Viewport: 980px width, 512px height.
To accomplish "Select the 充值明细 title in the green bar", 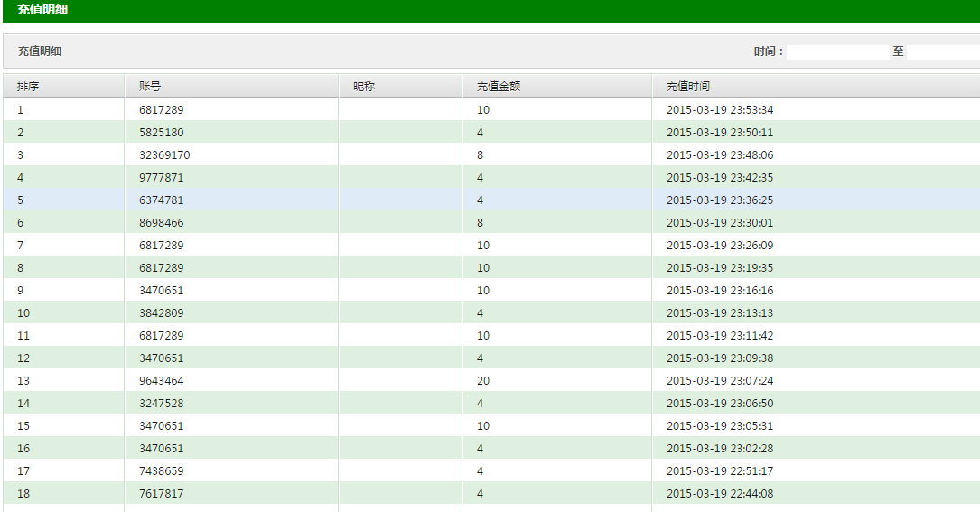I will pyautogui.click(x=42, y=9).
